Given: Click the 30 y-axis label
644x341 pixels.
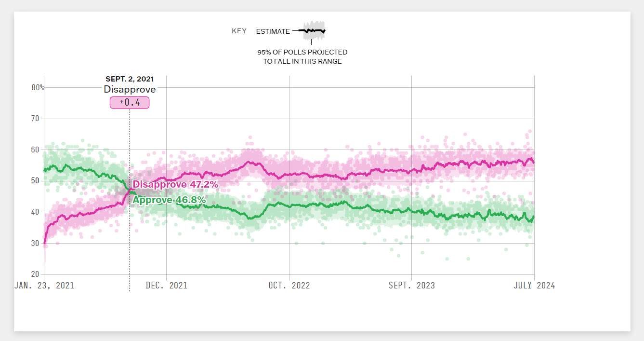Looking at the screenshot, I should tap(35, 244).
